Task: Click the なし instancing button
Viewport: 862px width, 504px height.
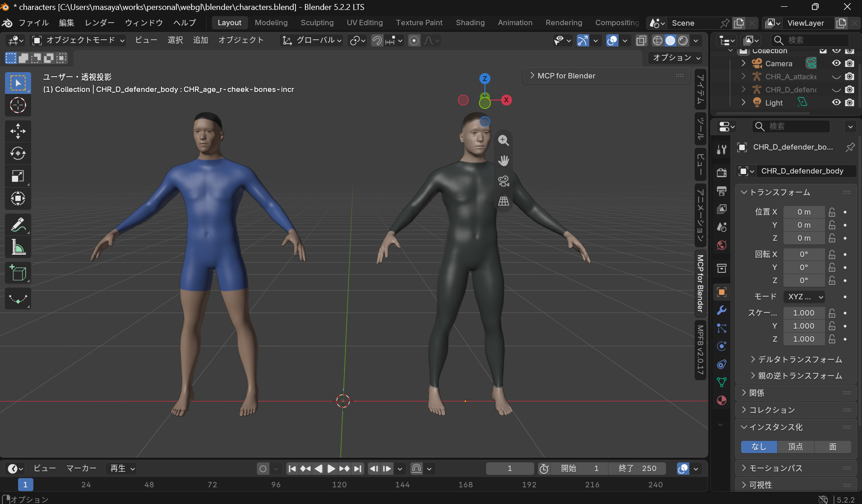Action: (x=759, y=447)
